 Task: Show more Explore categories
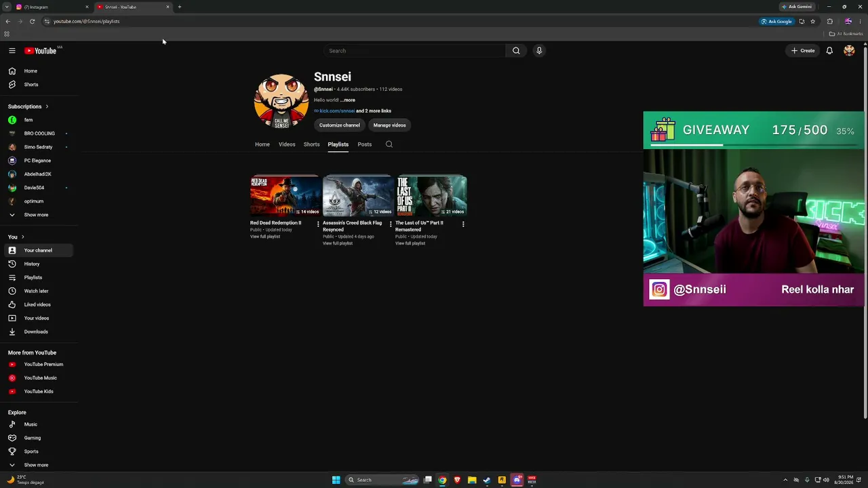36,465
